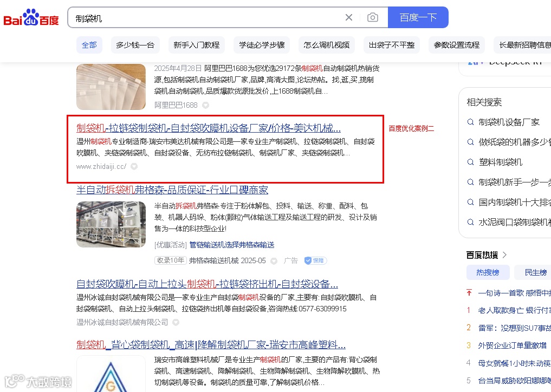Click search icon beside 水泥阀口袋制袋机
Viewport: 551px width, 392px height.
click(470, 223)
